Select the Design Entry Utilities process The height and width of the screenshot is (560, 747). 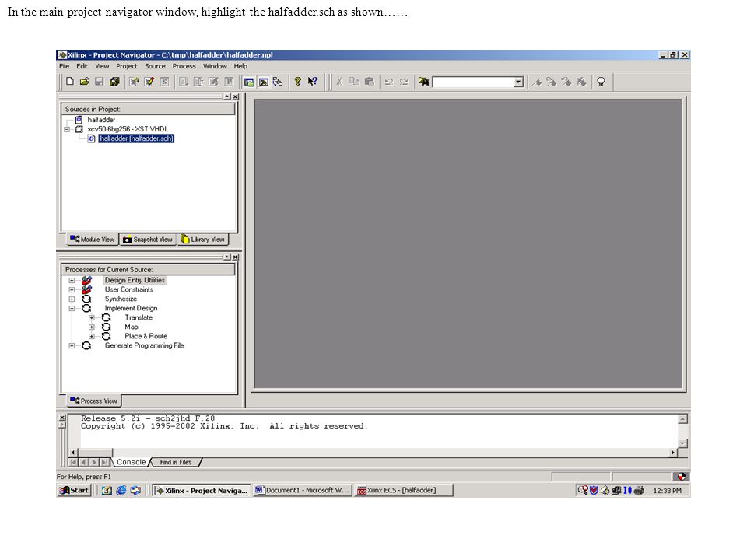point(135,281)
